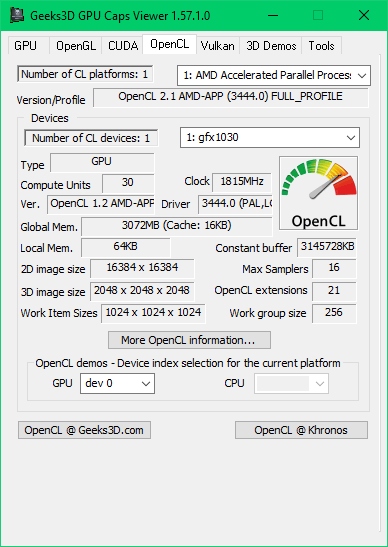The width and height of the screenshot is (388, 547).
Task: Click the Constant buffer value field
Action: pyautogui.click(x=327, y=247)
